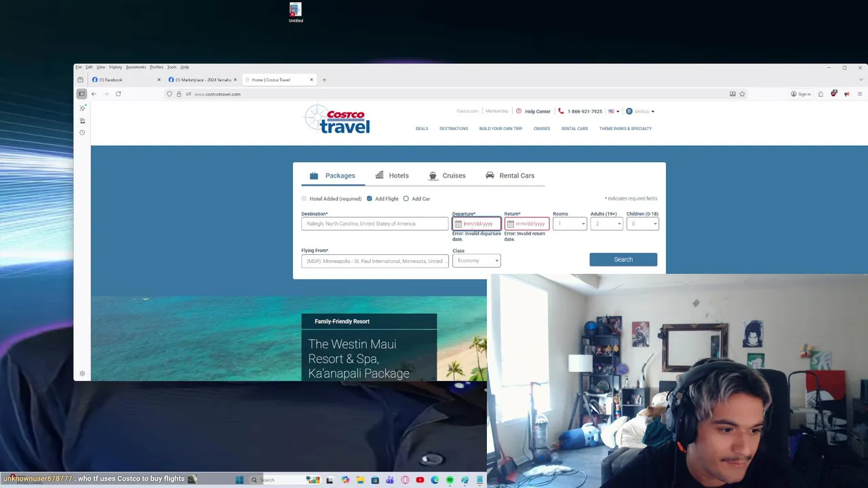This screenshot has width=868, height=488.
Task: Open new tab with plus button
Action: point(324,80)
